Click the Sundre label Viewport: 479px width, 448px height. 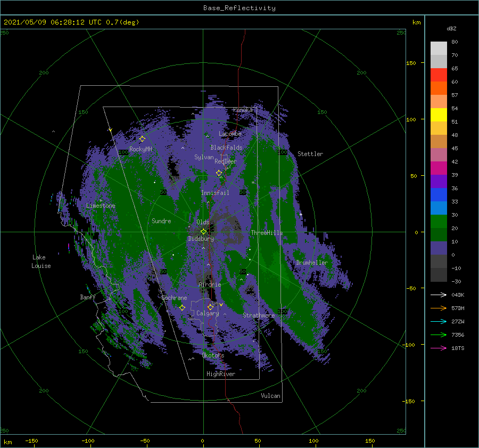[x=161, y=221]
